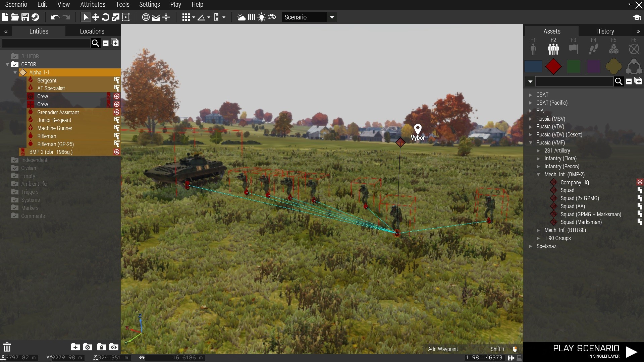
Task: Toggle the map view globe icon
Action: [146, 17]
